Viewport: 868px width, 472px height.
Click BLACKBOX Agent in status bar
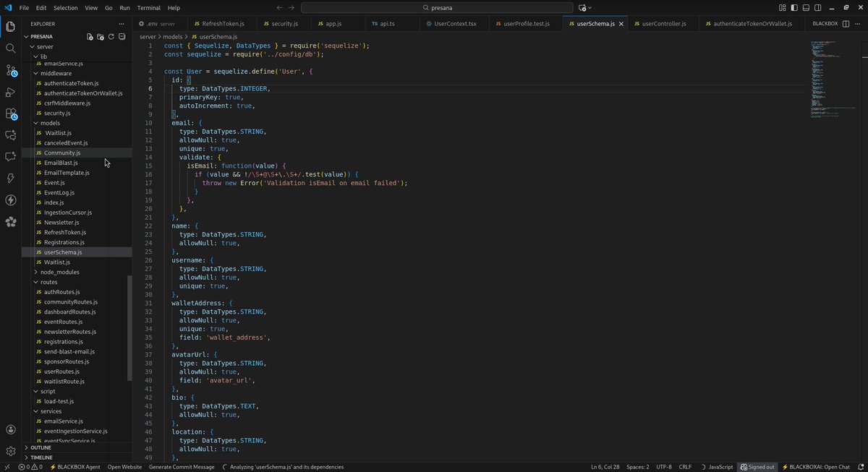click(75, 467)
